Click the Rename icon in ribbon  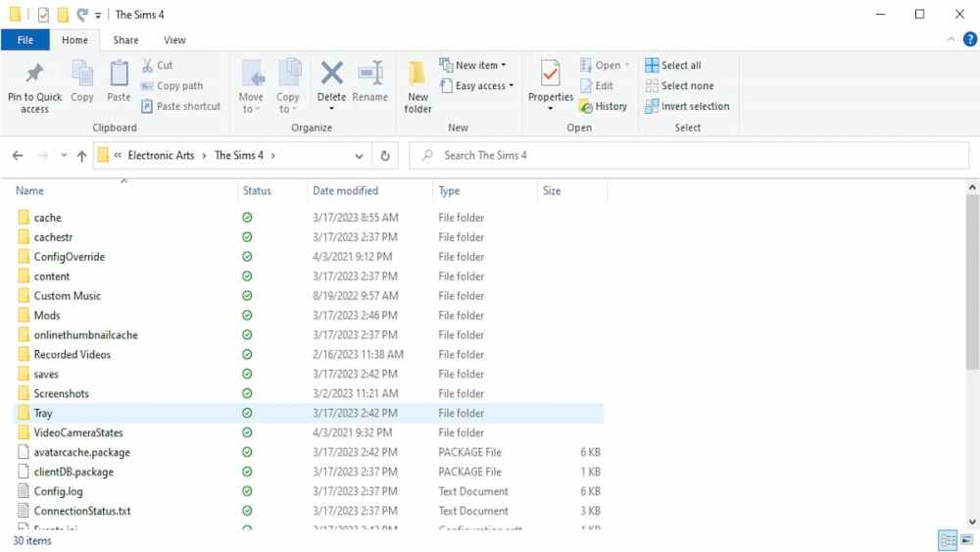click(x=370, y=75)
